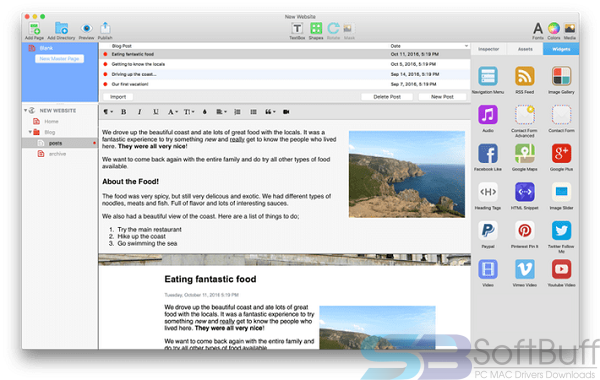Collapse the Blog folder disclosure triangle
The height and width of the screenshot is (380, 600).
point(30,132)
